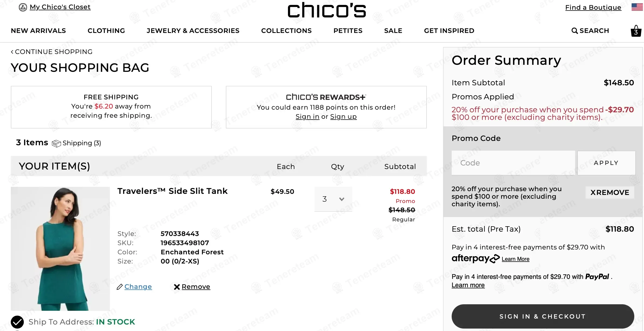The height and width of the screenshot is (331, 644).
Task: Open the Clothing menu
Action: [x=106, y=31]
